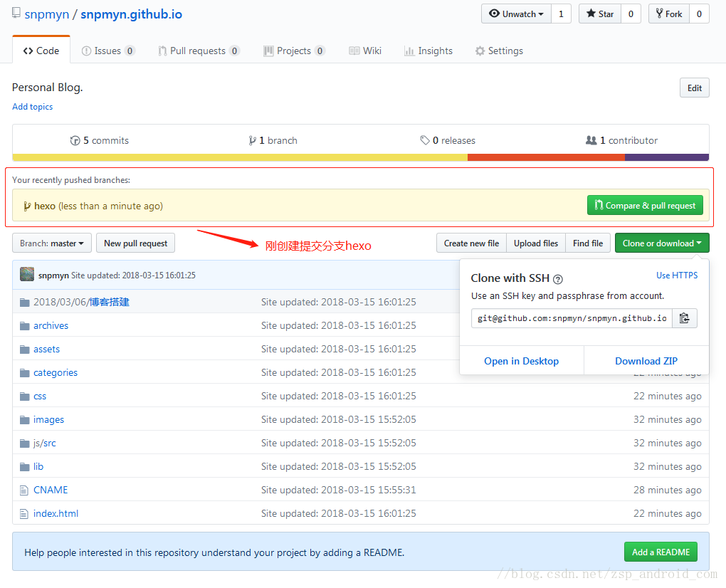Open the Insights tab

coord(428,51)
